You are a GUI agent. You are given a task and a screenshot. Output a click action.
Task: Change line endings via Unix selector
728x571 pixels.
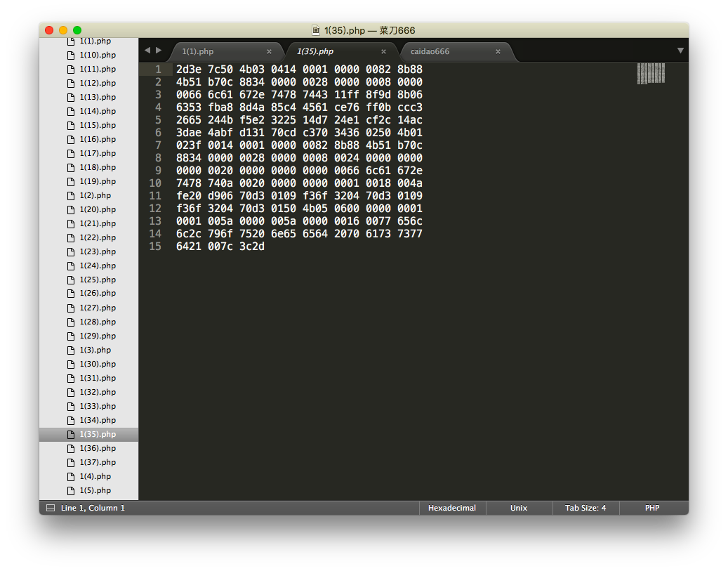(519, 508)
